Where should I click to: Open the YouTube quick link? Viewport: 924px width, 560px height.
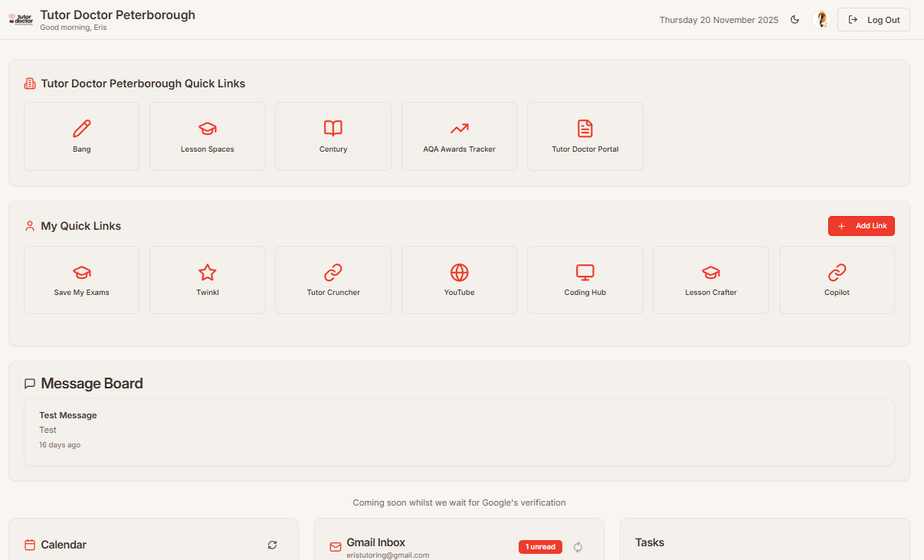click(459, 280)
